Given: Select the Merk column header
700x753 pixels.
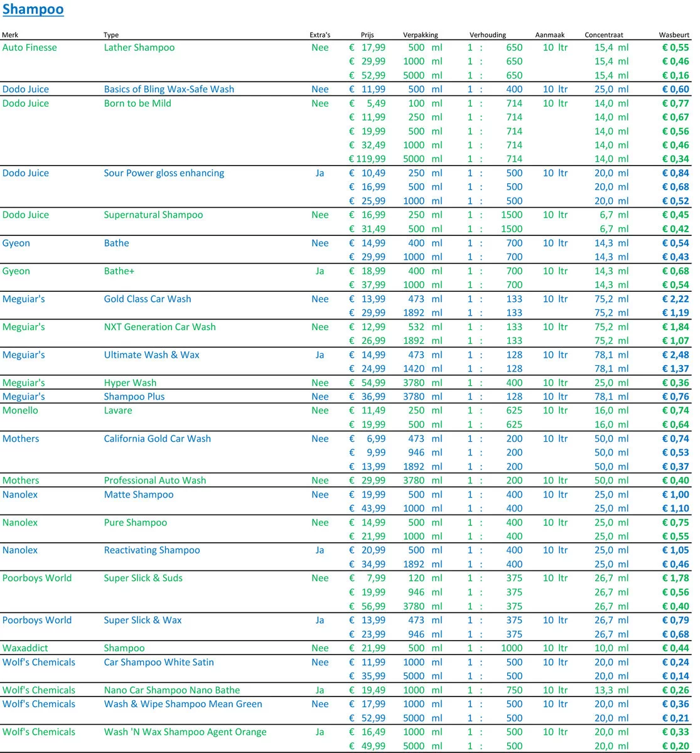Looking at the screenshot, I should 9,35.
